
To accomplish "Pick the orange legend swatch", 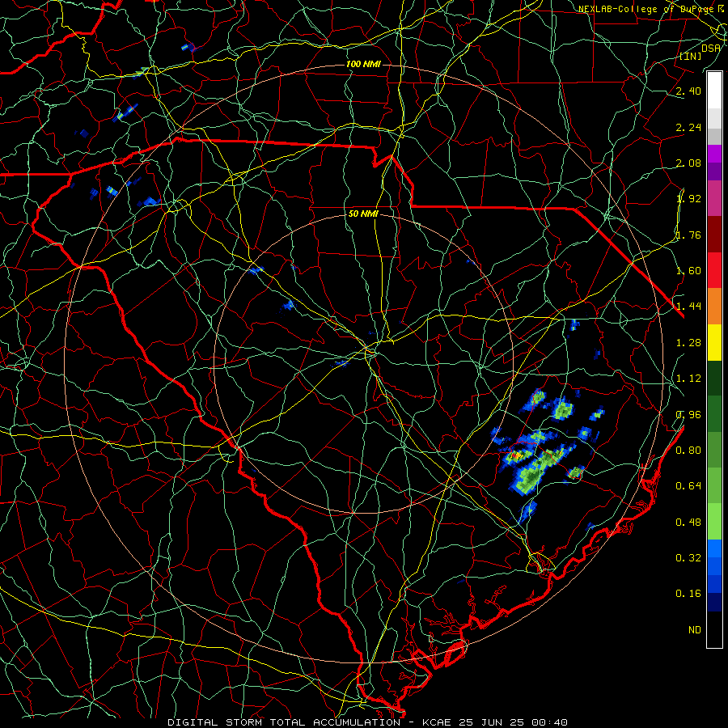I will (x=714, y=307).
